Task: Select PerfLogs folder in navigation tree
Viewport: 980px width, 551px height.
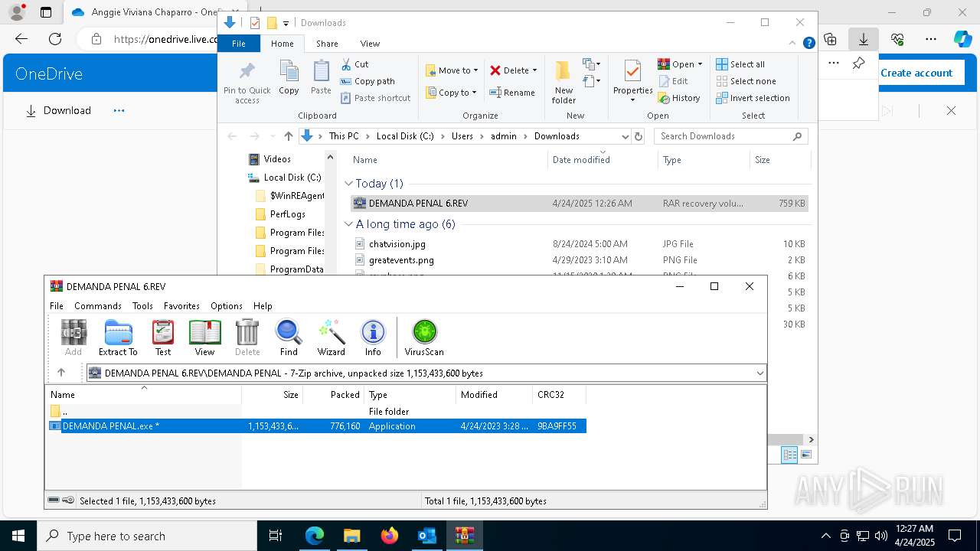Action: [x=287, y=214]
